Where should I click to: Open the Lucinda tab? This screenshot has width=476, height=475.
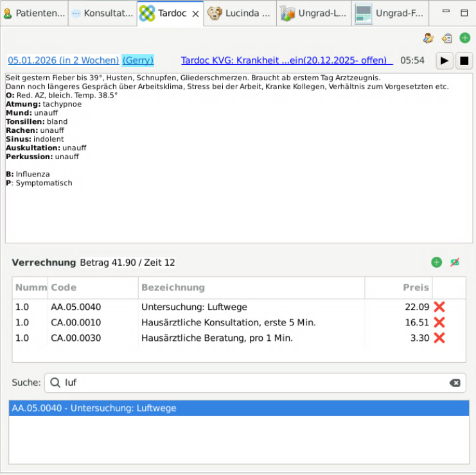(x=241, y=13)
